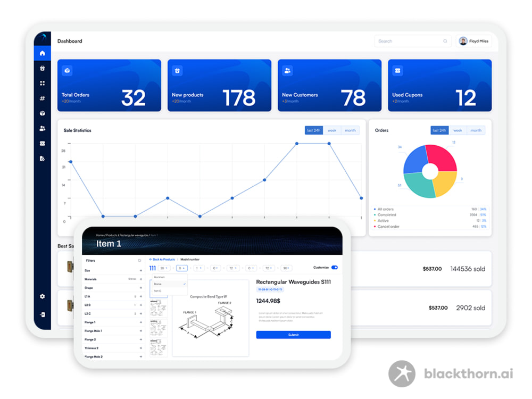Expand the L1 A filter
Screen dimensions: 532x399
pyautogui.click(x=141, y=296)
